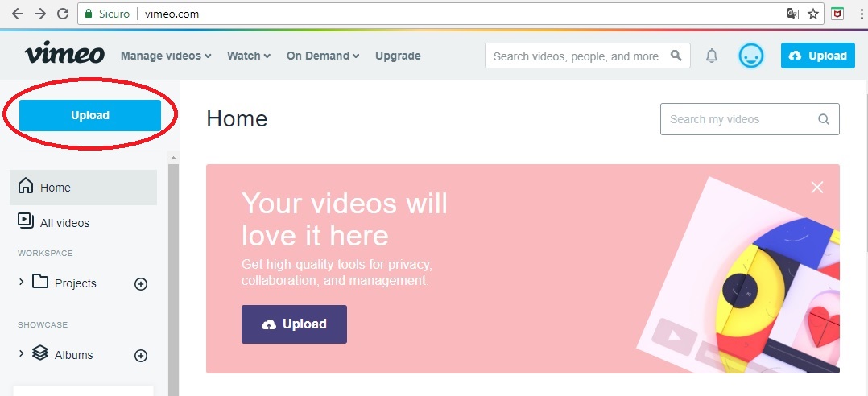Open the On Demand dropdown
This screenshot has width=868, height=396.
(x=323, y=56)
